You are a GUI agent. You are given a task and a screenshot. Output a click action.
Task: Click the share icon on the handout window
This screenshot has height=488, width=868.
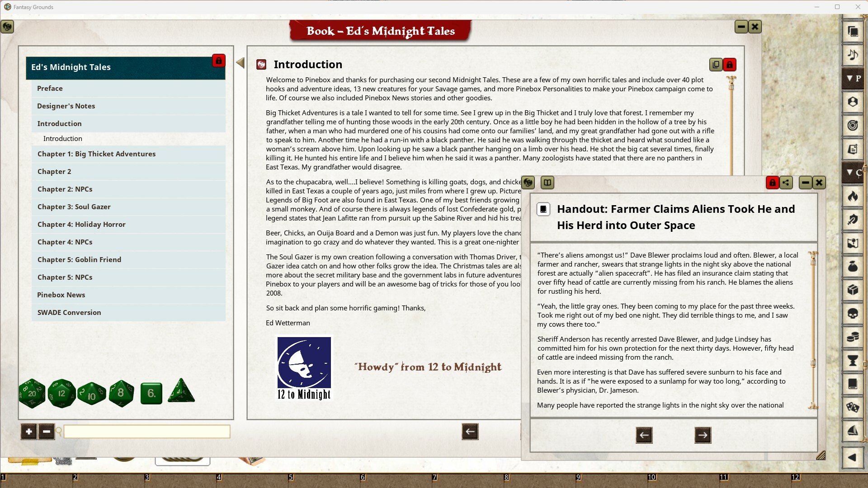pyautogui.click(x=787, y=183)
